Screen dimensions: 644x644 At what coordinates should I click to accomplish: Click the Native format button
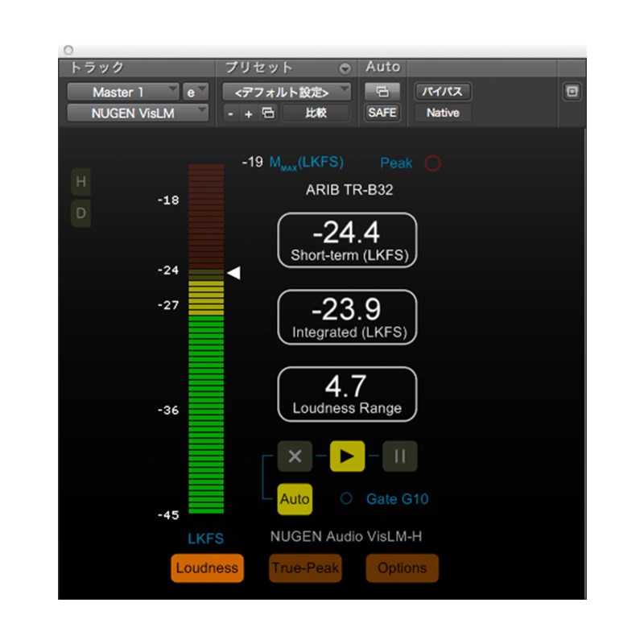click(x=443, y=113)
